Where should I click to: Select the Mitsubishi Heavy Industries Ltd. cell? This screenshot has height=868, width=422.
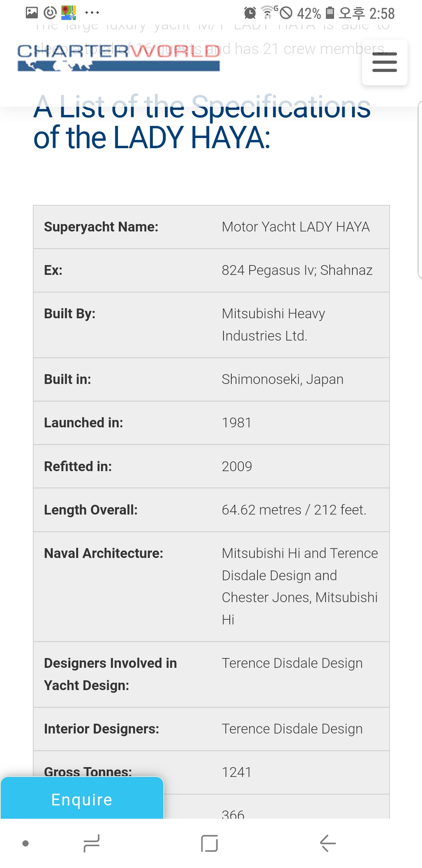(274, 325)
